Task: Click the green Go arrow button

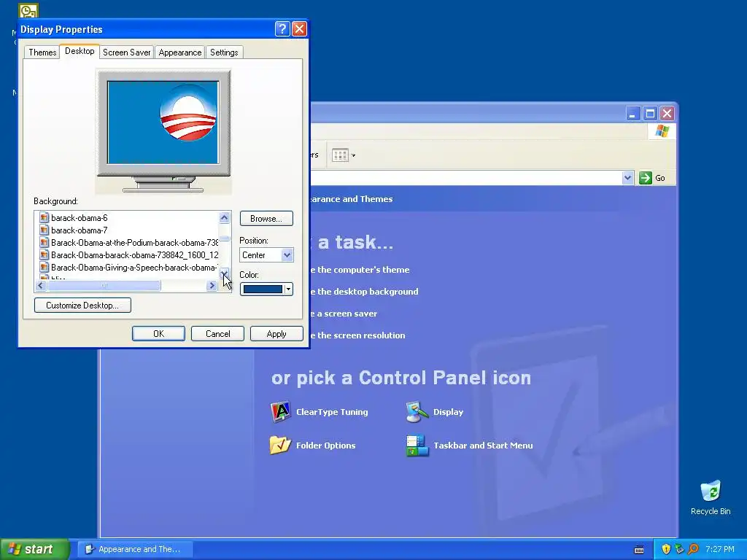Action: pos(645,178)
